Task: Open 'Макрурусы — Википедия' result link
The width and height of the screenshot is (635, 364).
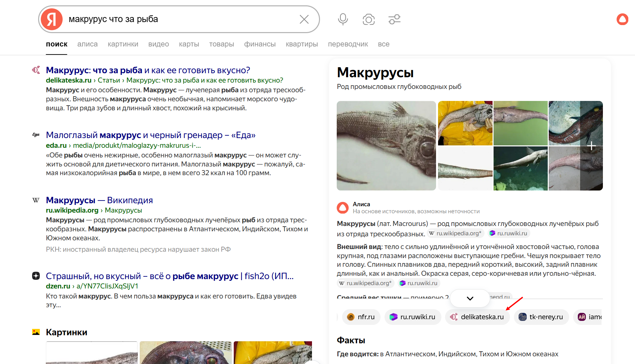Action: pyautogui.click(x=99, y=200)
